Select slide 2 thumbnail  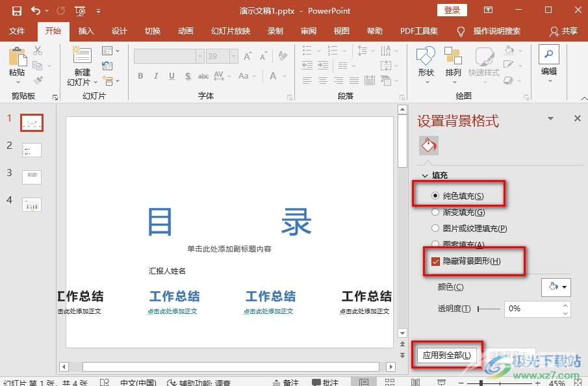[x=32, y=150]
